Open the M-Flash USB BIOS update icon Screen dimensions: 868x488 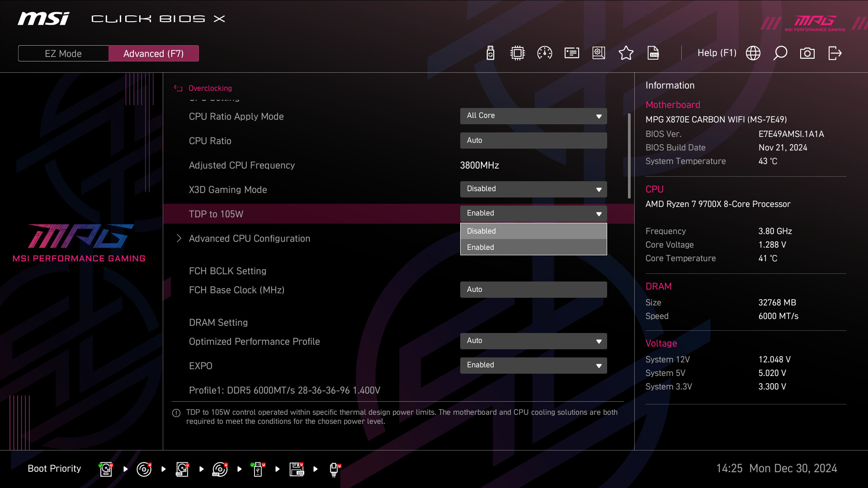(490, 53)
